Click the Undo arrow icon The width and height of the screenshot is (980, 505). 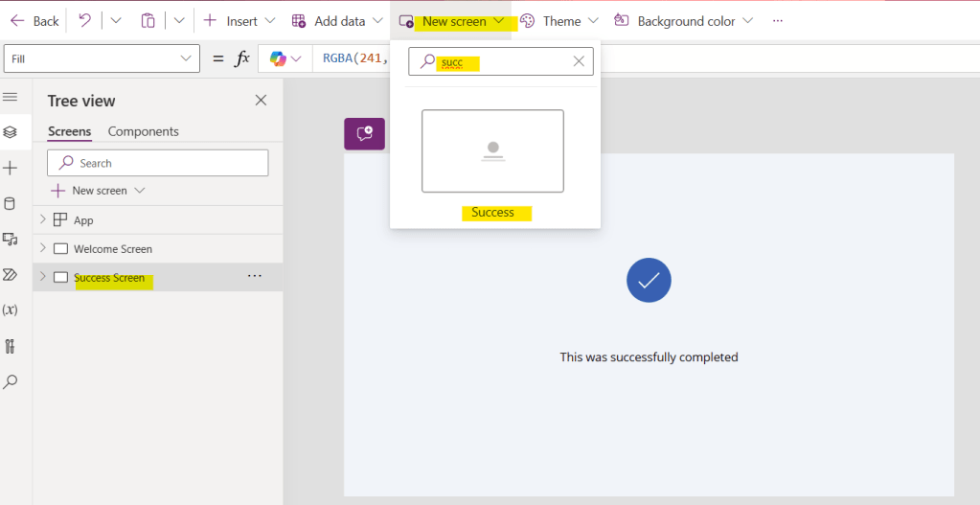click(x=84, y=20)
